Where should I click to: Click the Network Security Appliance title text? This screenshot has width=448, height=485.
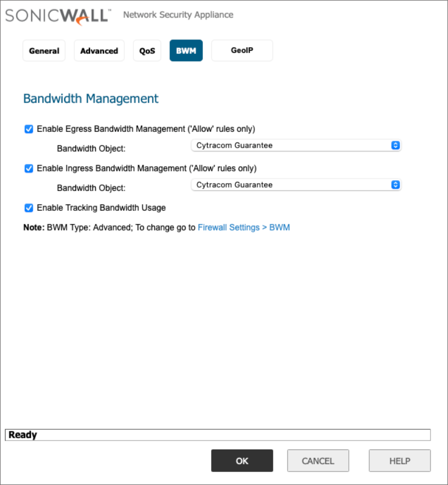pyautogui.click(x=178, y=15)
